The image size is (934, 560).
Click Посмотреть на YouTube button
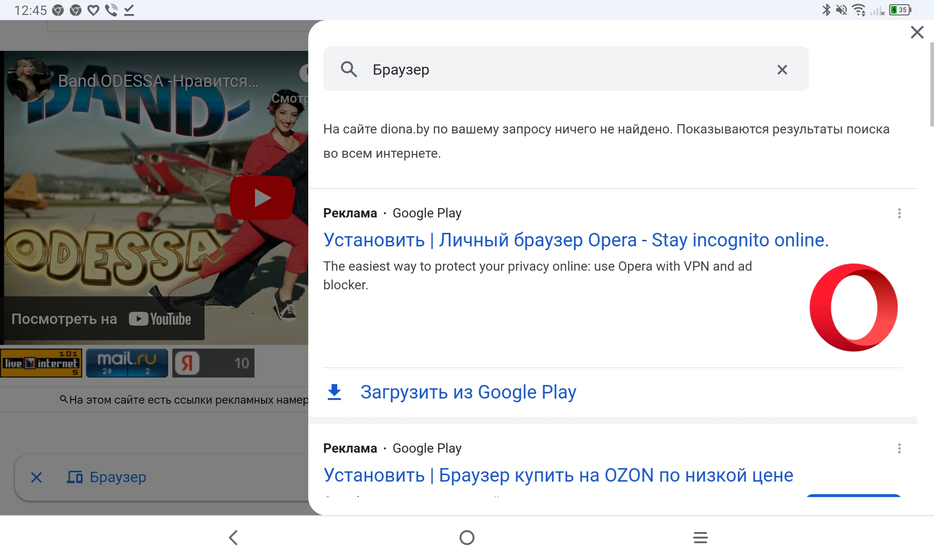[x=102, y=319]
